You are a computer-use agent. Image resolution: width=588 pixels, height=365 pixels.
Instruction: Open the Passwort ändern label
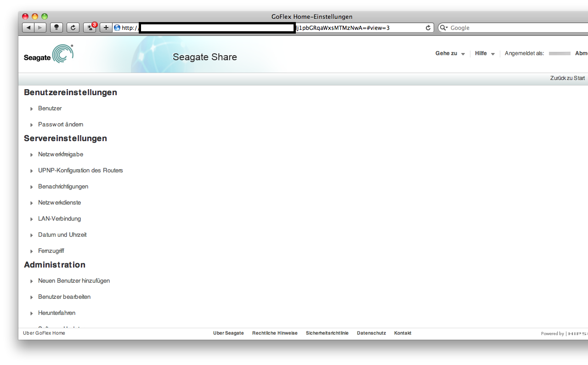(x=61, y=125)
